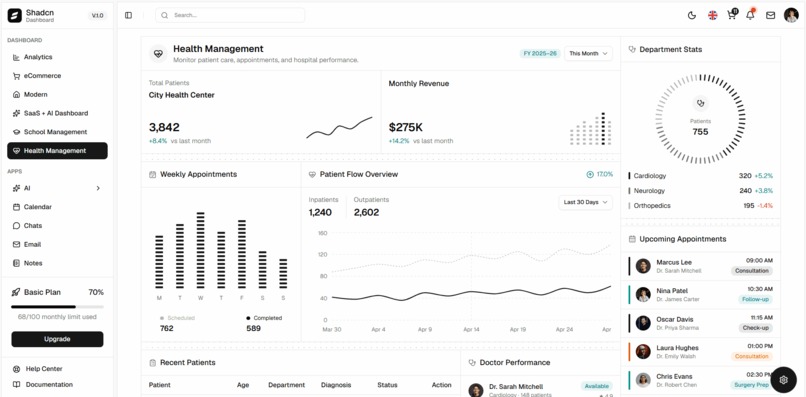Open Analytics dashboard
Image resolution: width=806 pixels, height=397 pixels.
[x=57, y=57]
